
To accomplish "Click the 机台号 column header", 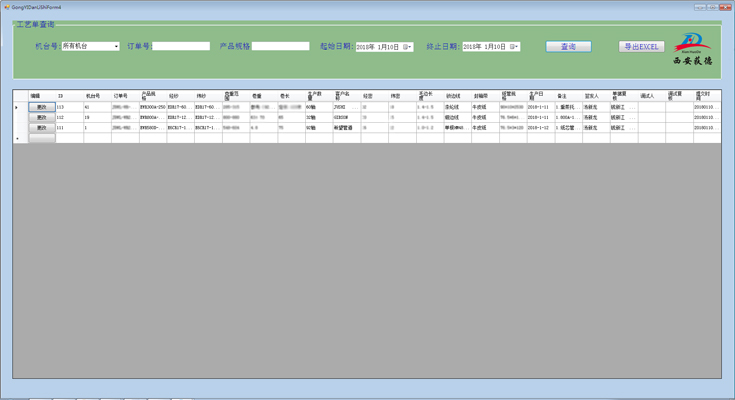I will 96,96.
